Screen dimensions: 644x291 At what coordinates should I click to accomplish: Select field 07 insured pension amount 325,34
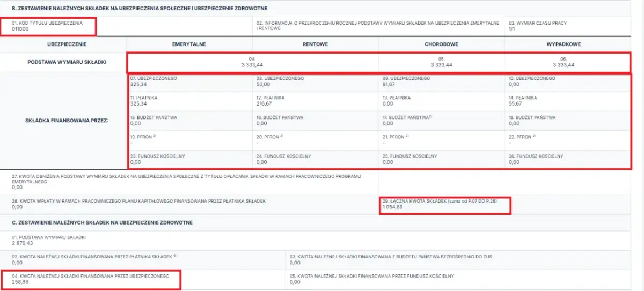tap(137, 84)
